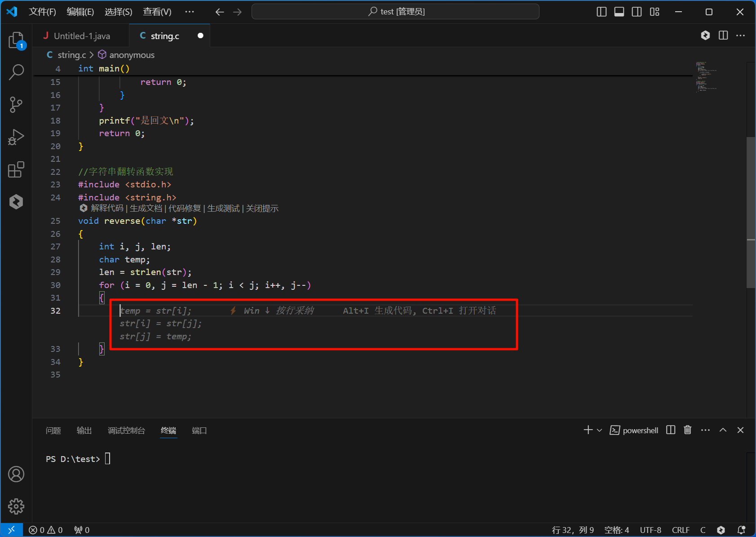Screen dimensions: 756x537
Task: Click the notifications bell in status bar
Action: (741, 530)
